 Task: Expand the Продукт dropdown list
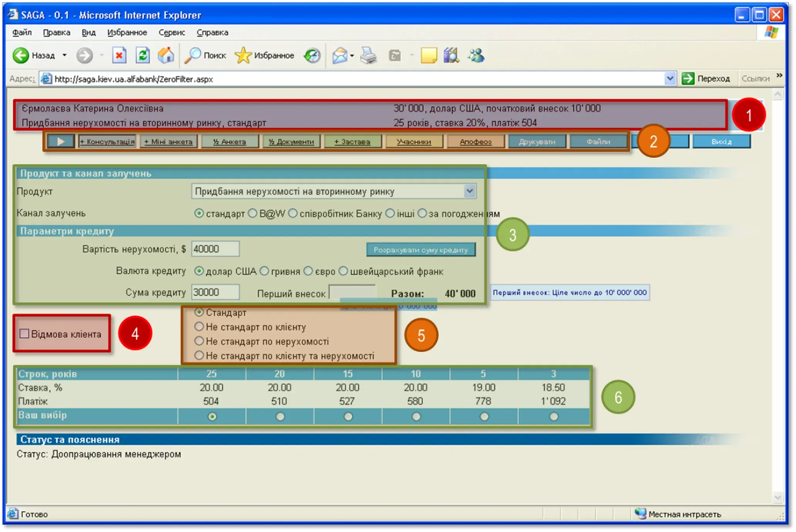(469, 191)
